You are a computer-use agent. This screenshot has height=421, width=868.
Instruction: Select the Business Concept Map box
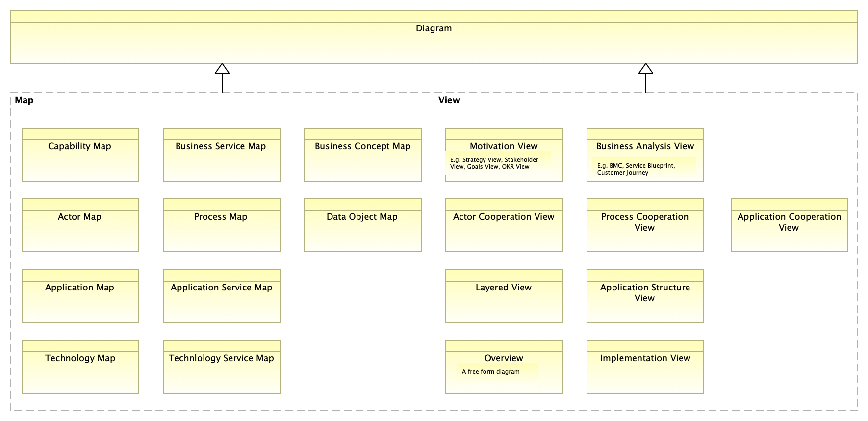pos(363,155)
